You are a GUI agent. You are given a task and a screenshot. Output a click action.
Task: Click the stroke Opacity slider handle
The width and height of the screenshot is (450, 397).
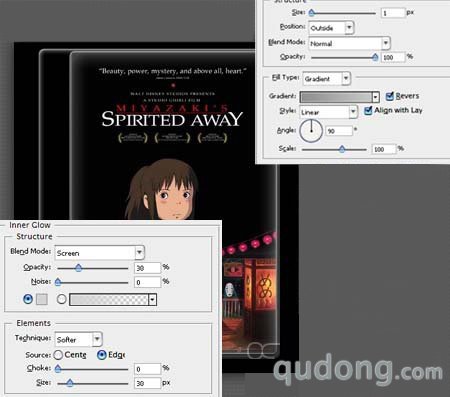(375, 57)
